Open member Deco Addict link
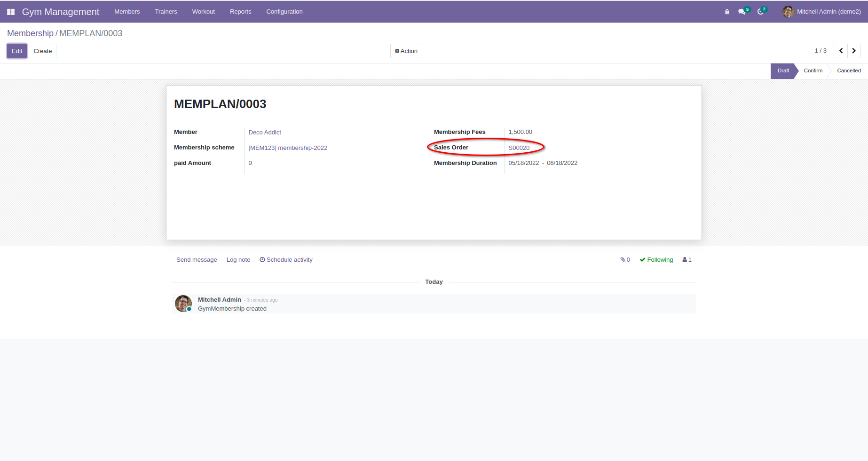Screen dimensions: 868x461 [265, 133]
